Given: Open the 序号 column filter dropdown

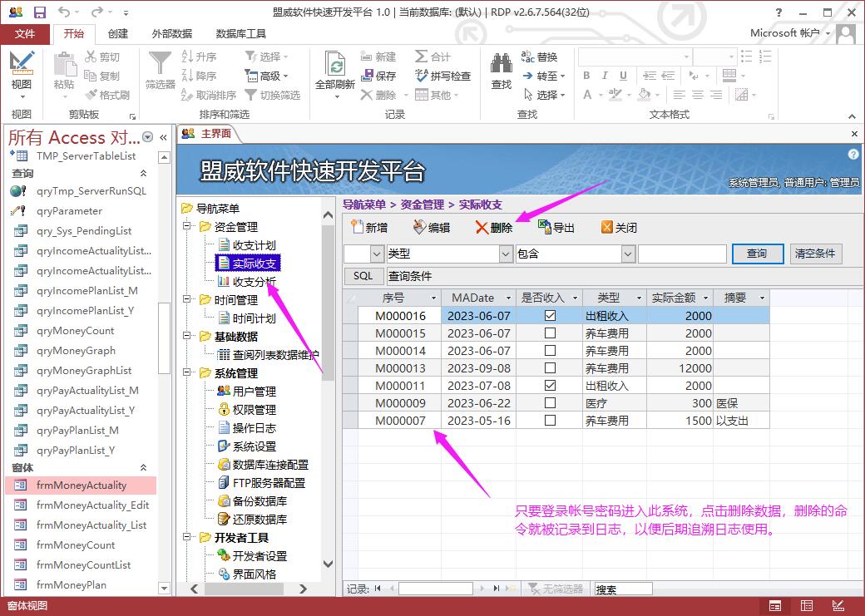Looking at the screenshot, I should 433,298.
